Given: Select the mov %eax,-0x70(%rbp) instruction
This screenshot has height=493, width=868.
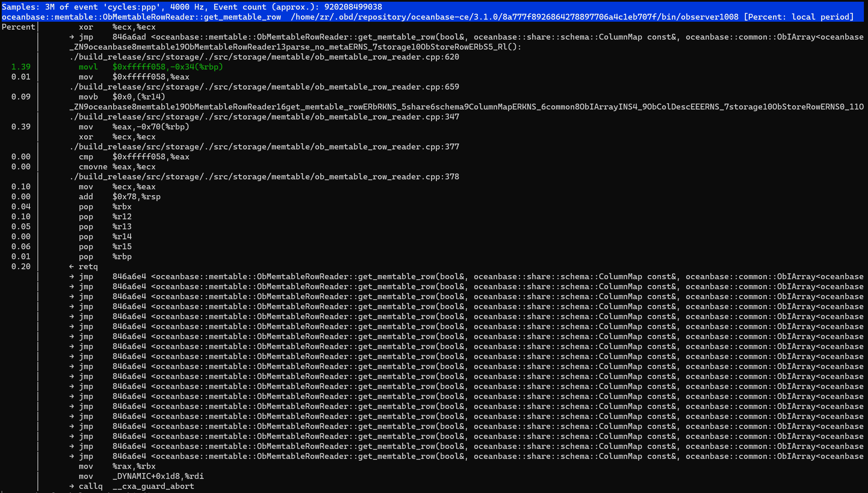Looking at the screenshot, I should pyautogui.click(x=134, y=127).
